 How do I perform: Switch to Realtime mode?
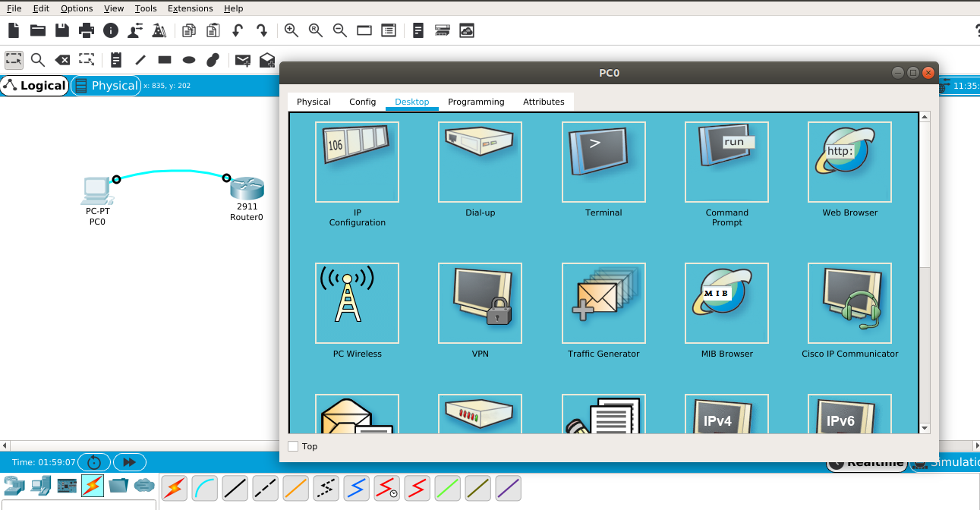click(x=866, y=462)
